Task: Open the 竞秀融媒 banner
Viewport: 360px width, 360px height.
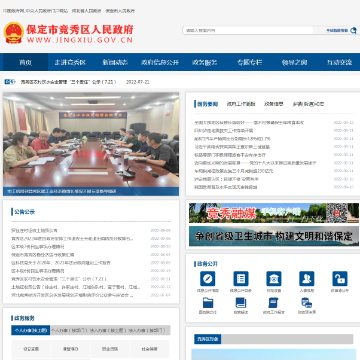Action: [x=274, y=213]
